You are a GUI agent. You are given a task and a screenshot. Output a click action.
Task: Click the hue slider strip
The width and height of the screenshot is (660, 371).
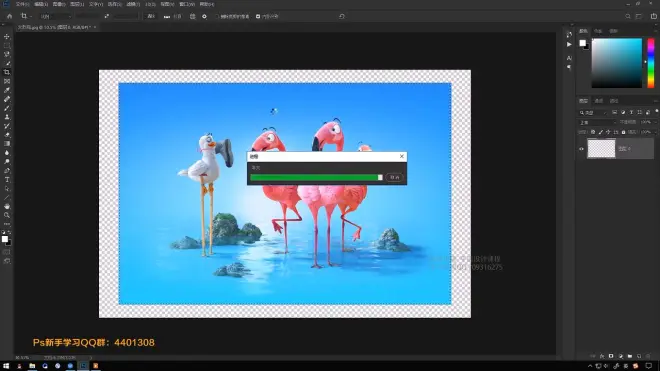pos(651,63)
